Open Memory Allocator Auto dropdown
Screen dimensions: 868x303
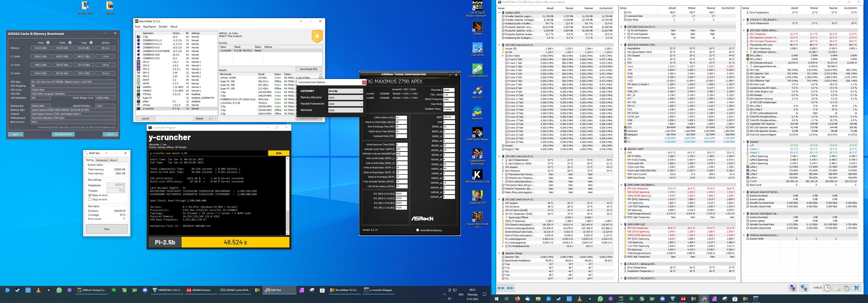coord(345,97)
